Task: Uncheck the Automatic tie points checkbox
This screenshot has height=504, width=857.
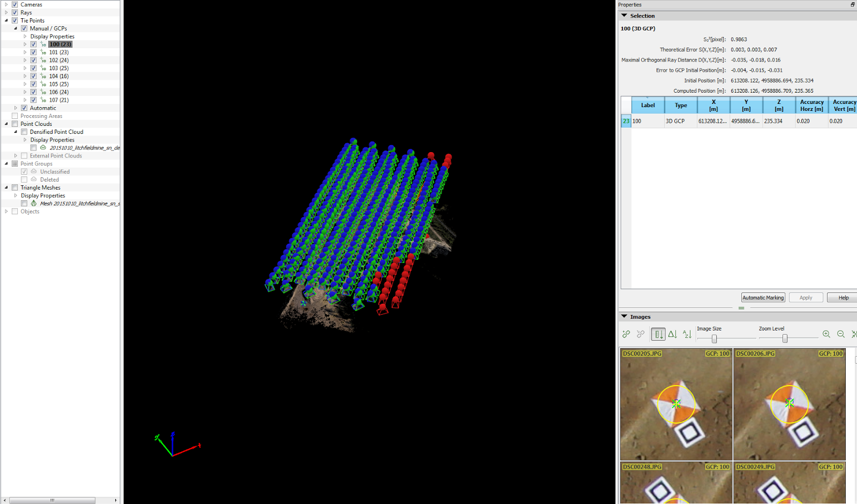Action: tap(24, 108)
